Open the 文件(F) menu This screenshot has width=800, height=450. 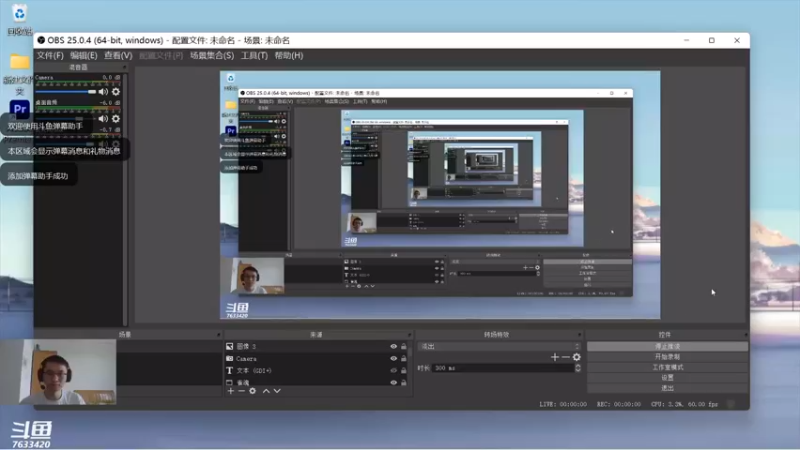click(x=50, y=56)
